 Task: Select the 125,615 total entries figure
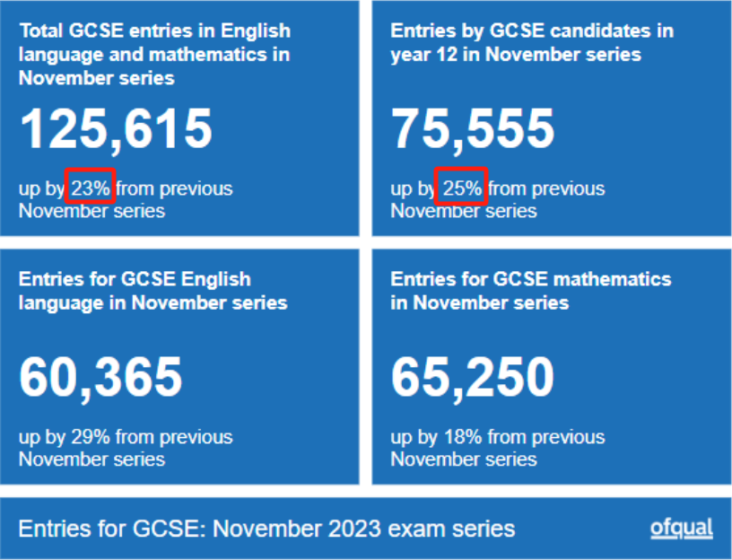(x=116, y=129)
